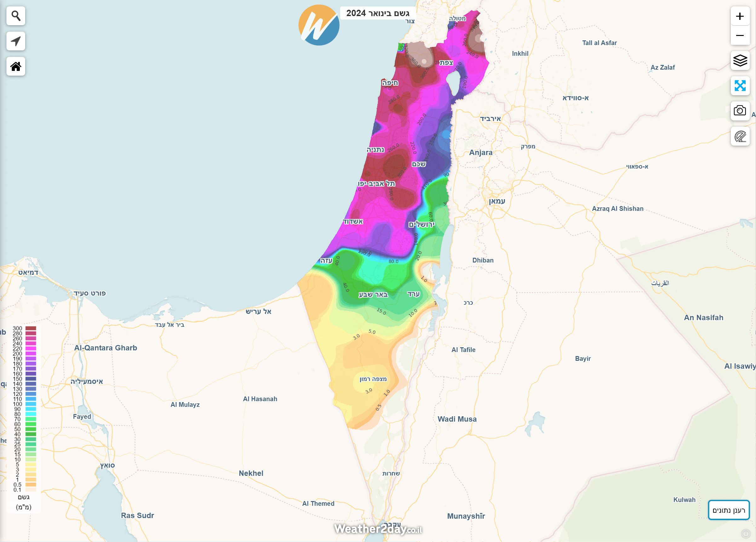The image size is (756, 542).
Task: Click the Al Hasanah place label
Action: pos(260,399)
